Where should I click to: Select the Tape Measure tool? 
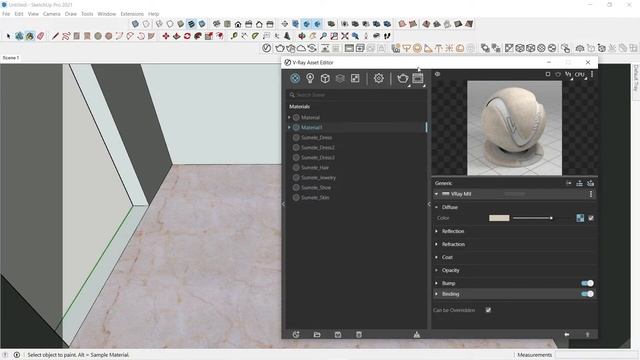(234, 36)
